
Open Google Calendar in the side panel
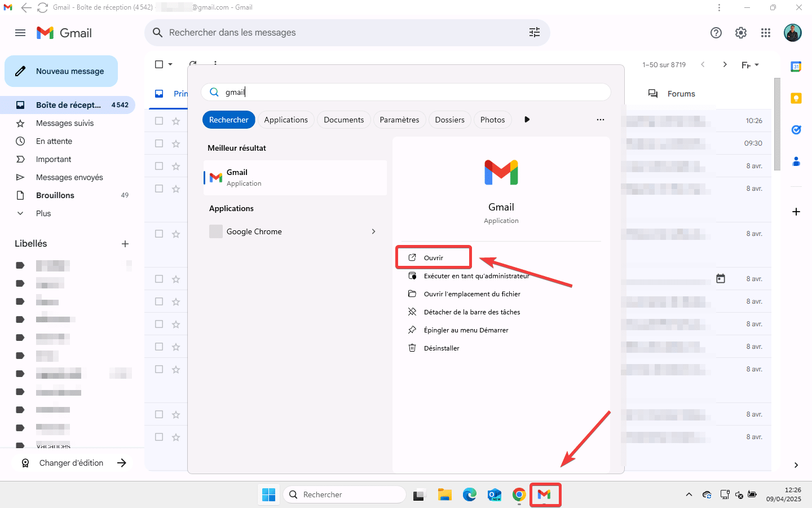coord(796,67)
